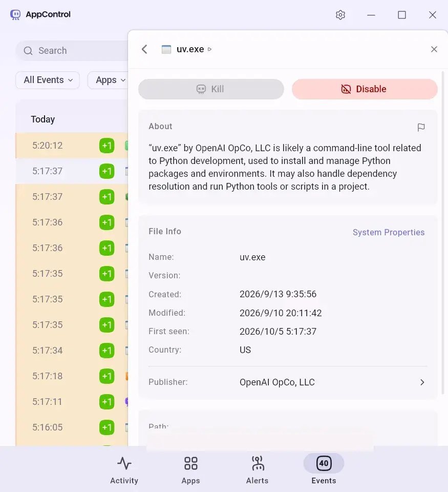Kill the uv.exe process

[x=211, y=89]
